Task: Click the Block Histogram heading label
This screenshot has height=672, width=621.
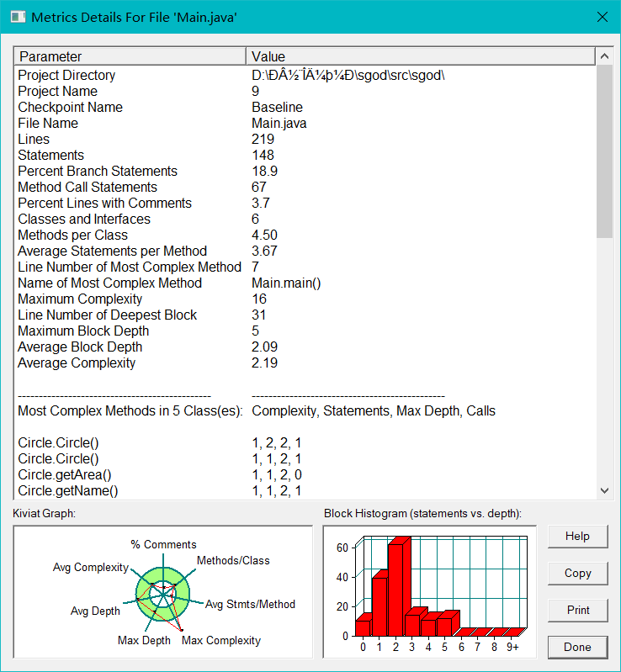Action: tap(422, 513)
